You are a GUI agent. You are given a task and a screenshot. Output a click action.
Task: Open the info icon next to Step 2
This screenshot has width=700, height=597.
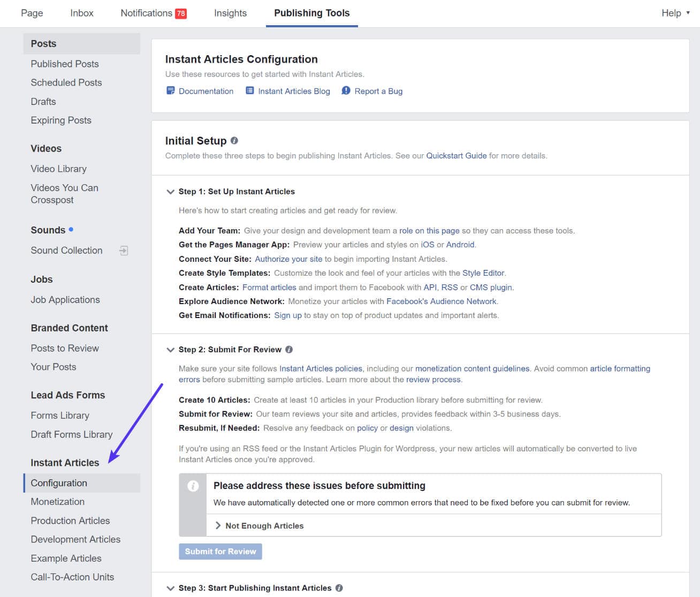(x=289, y=349)
